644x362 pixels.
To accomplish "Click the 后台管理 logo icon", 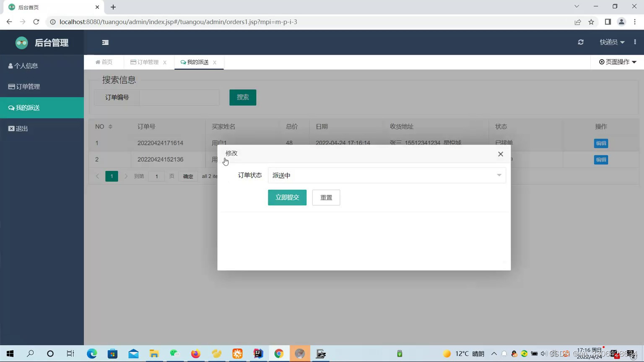I will click(x=21, y=42).
